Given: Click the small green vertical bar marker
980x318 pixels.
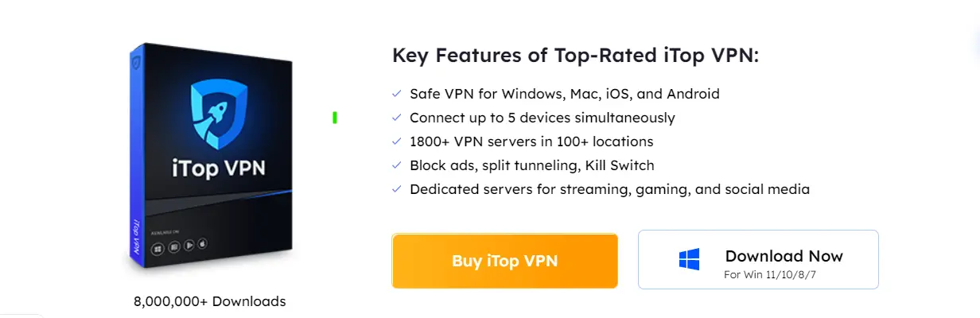Looking at the screenshot, I should [x=335, y=118].
